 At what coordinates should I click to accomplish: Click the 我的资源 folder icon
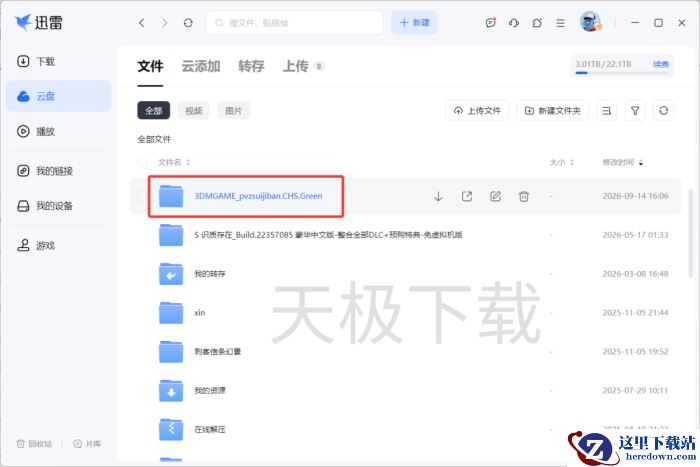pos(171,391)
